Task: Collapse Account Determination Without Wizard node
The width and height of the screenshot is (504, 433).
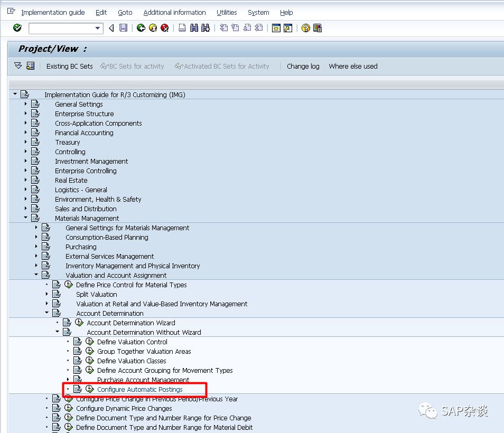Action: coord(58,332)
